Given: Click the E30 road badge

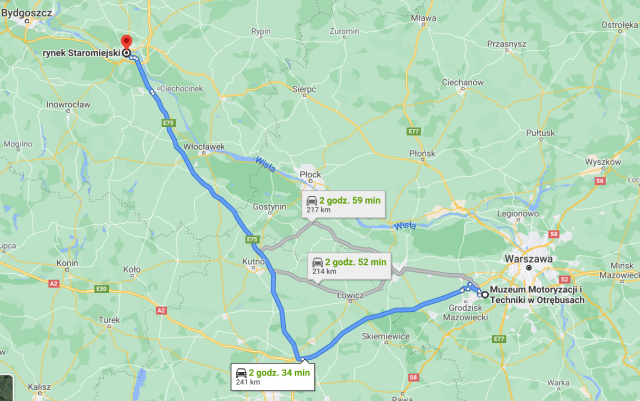Looking at the screenshot, I should 101,289.
